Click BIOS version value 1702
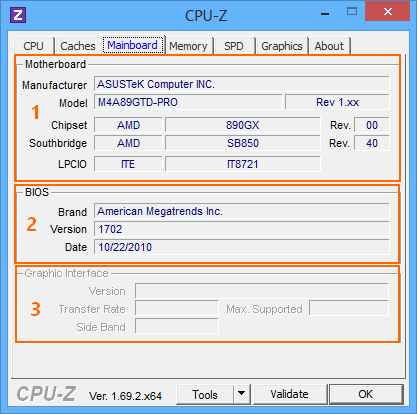 click(x=242, y=229)
